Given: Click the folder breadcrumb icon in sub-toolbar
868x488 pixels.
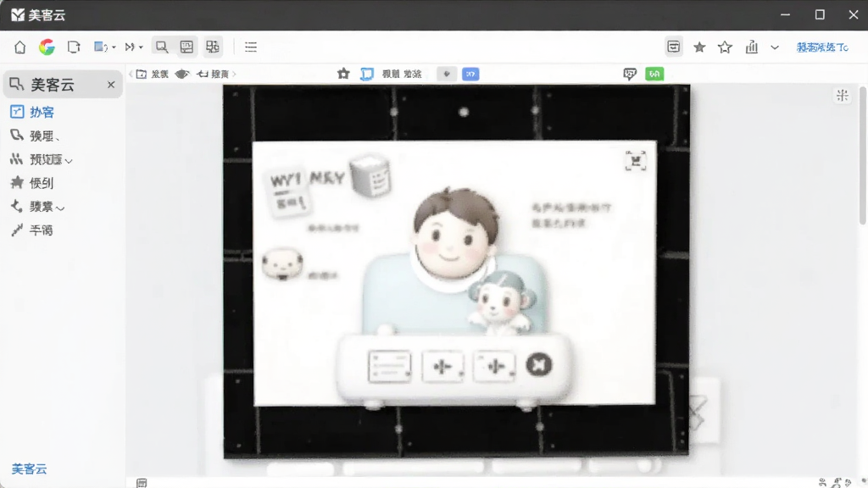Looking at the screenshot, I should point(142,74).
